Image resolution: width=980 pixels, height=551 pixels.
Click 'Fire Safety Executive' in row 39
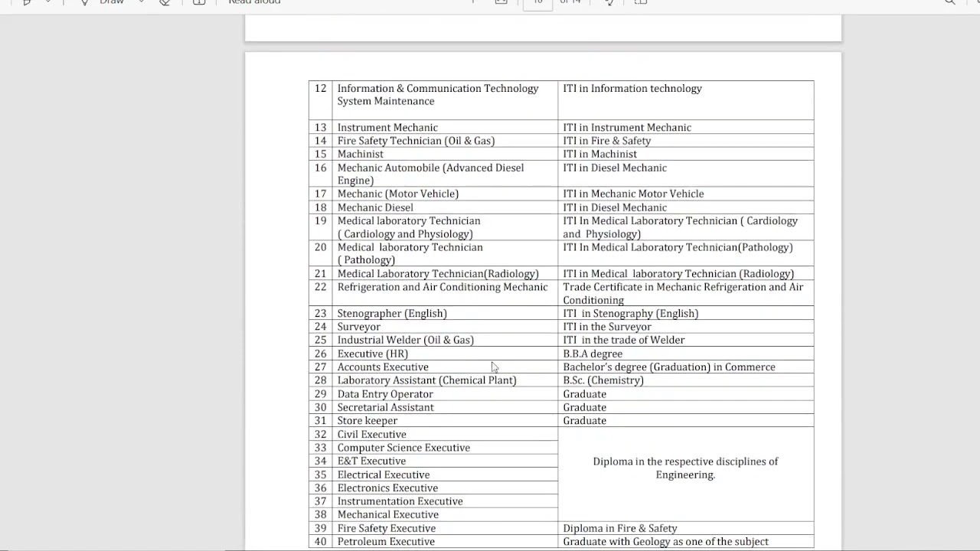click(387, 528)
